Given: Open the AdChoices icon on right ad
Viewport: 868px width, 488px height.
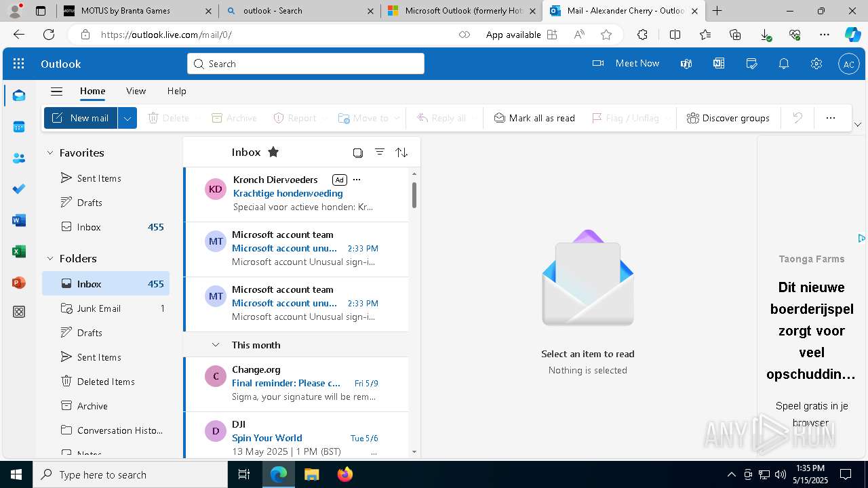Looking at the screenshot, I should (x=861, y=238).
